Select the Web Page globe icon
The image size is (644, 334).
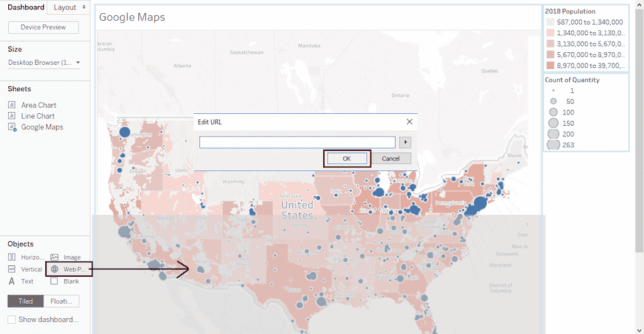tap(55, 269)
